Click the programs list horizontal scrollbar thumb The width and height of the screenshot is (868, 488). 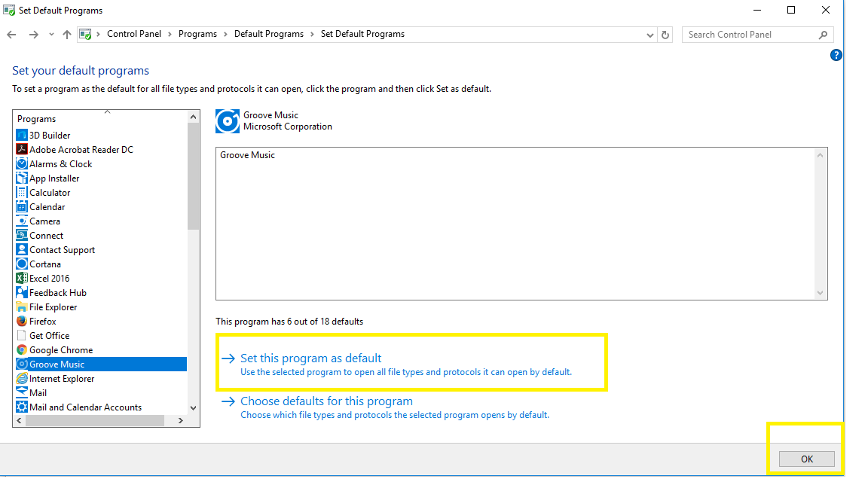click(95, 420)
